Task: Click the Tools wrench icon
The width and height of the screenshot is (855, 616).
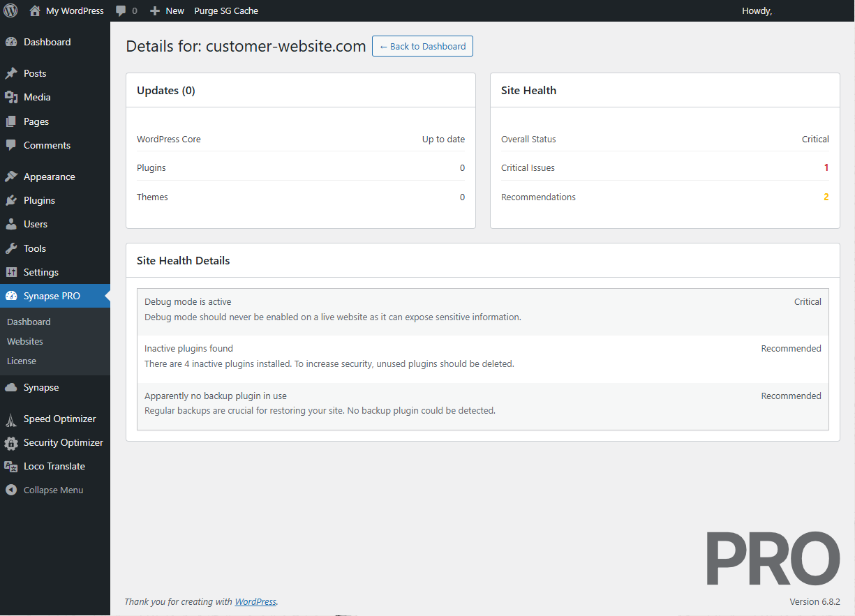Action: point(11,248)
